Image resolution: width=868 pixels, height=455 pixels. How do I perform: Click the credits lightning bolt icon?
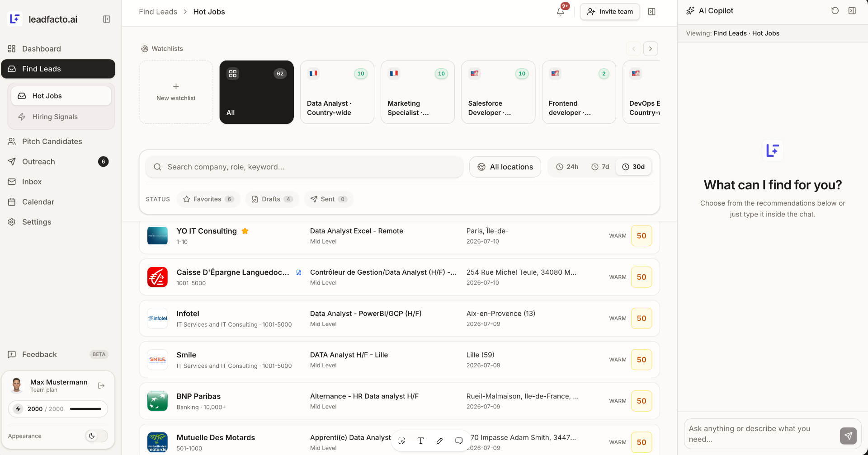(18, 409)
